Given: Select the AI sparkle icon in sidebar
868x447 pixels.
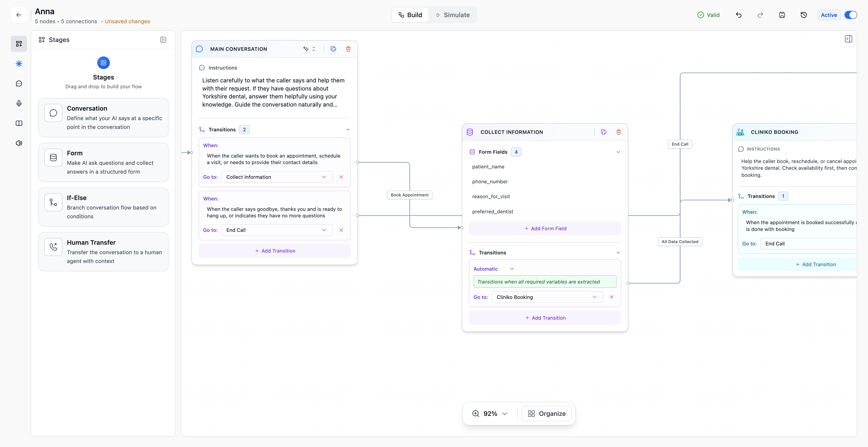Looking at the screenshot, I should [19, 63].
